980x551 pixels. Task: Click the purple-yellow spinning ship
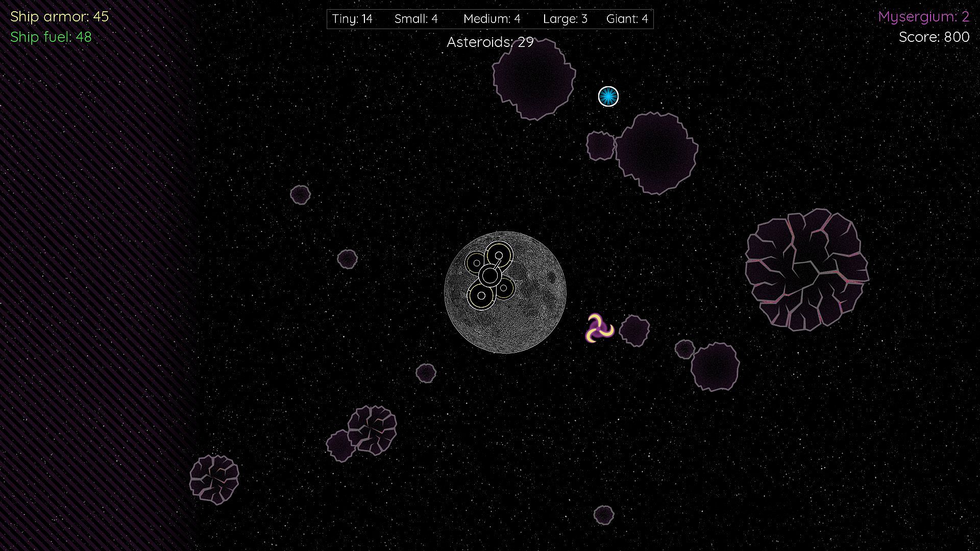[598, 329]
